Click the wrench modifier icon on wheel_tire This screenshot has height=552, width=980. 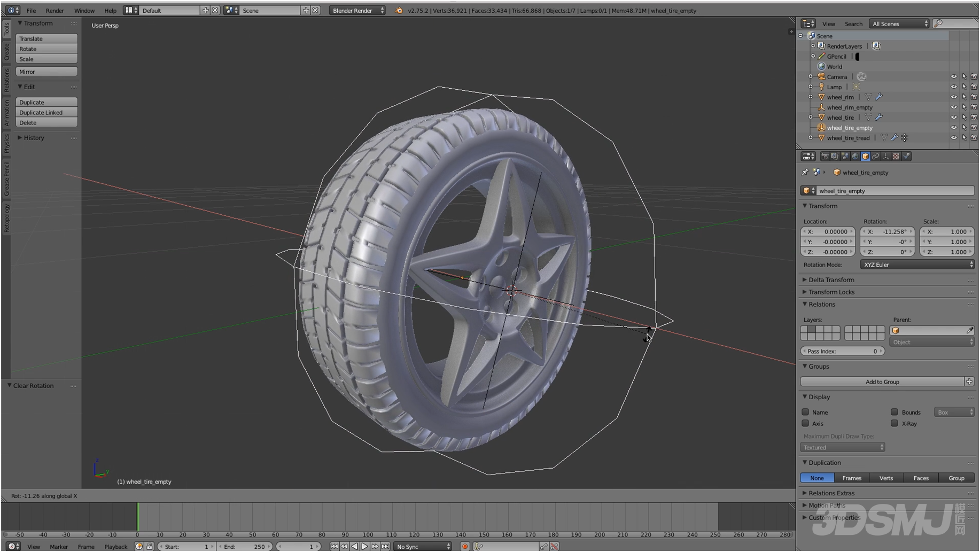click(878, 118)
